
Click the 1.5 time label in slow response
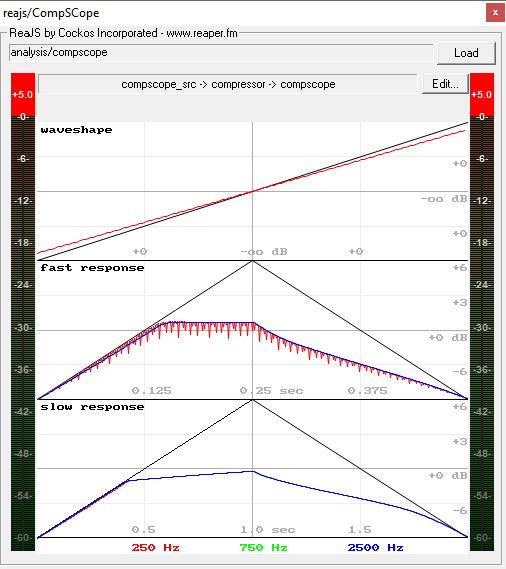[360, 530]
